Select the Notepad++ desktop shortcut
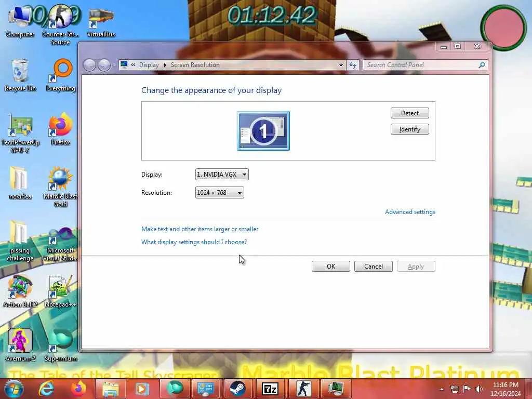This screenshot has height=399, width=532. click(60, 292)
